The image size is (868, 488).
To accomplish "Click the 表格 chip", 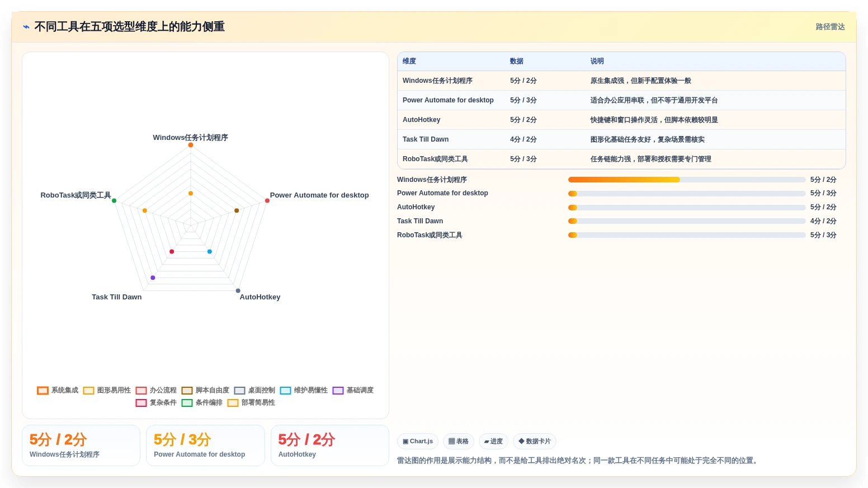I will coord(459,442).
